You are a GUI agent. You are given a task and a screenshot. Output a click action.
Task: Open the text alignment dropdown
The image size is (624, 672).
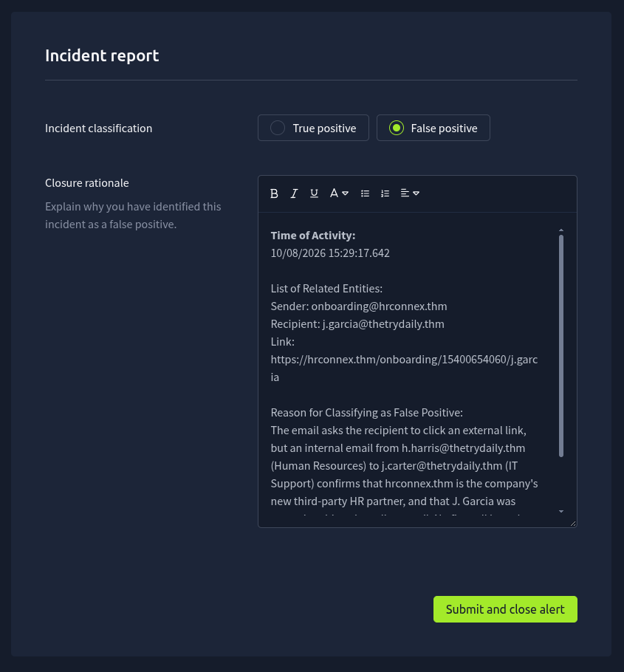[410, 193]
